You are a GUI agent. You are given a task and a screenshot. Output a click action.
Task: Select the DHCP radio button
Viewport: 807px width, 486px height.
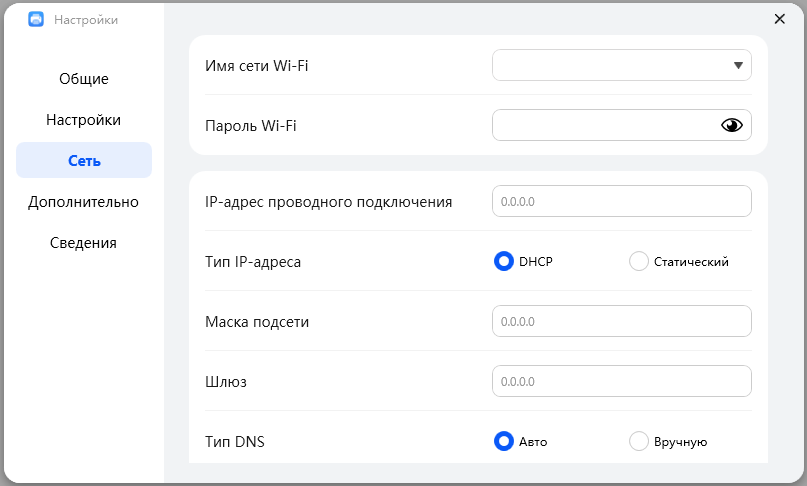coord(504,261)
